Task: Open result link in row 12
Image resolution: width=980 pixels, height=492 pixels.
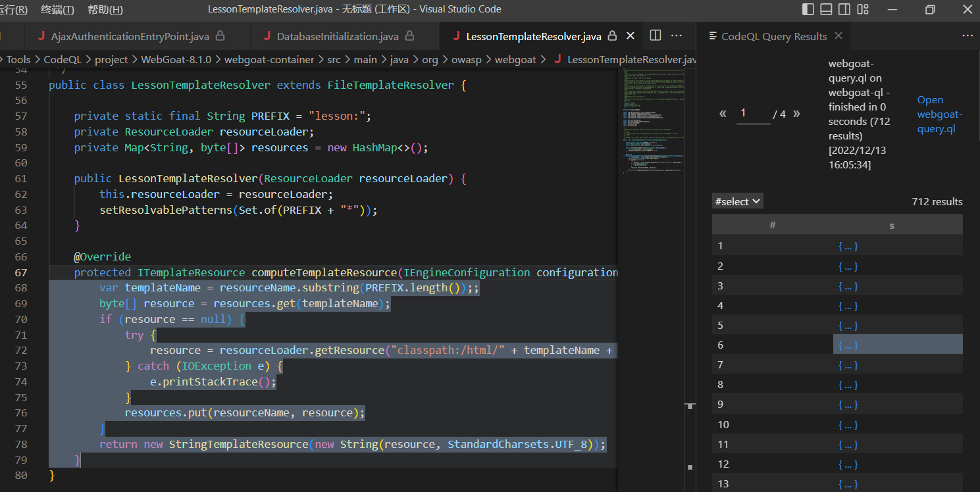Action: [848, 464]
